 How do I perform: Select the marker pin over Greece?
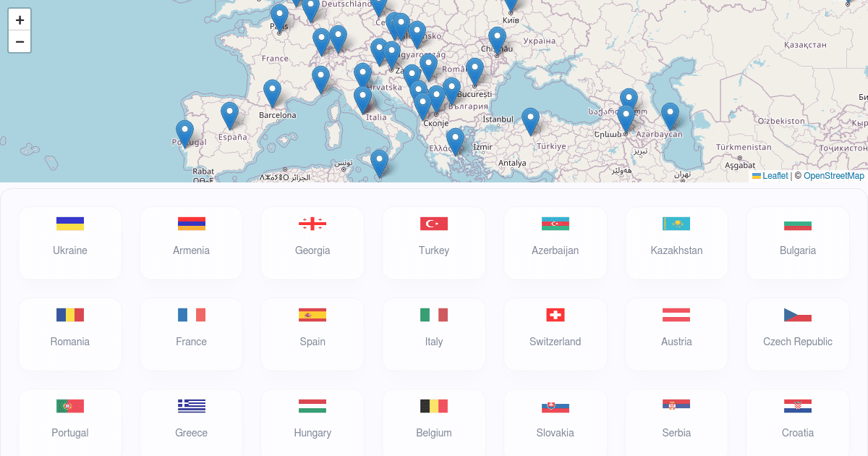point(454,140)
